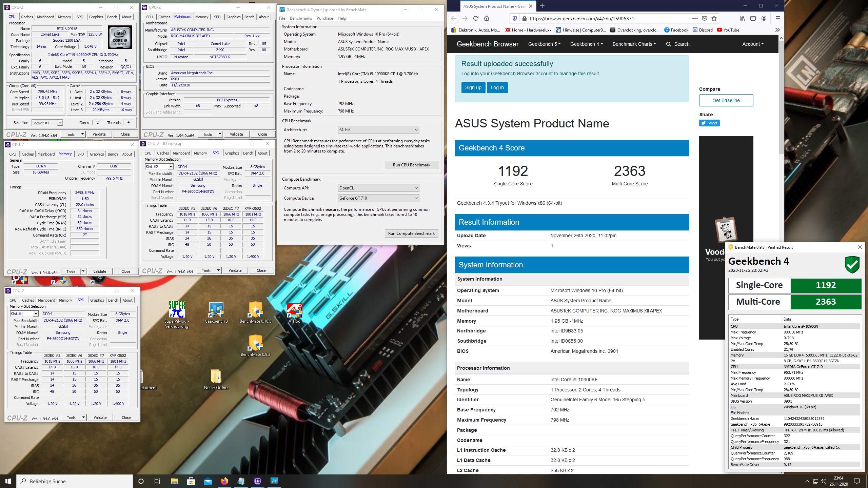Open Task View on the taskbar
The height and width of the screenshot is (488, 868).
coord(157,481)
